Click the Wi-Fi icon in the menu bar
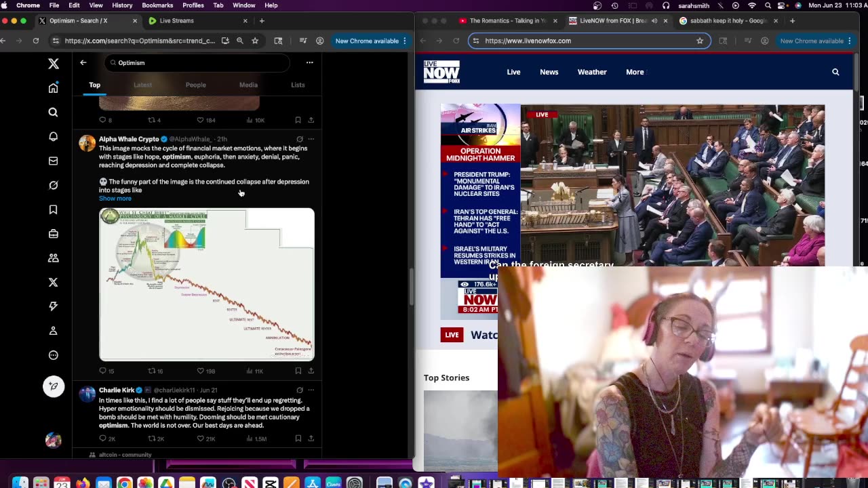The height and width of the screenshot is (488, 868). pyautogui.click(x=751, y=5)
